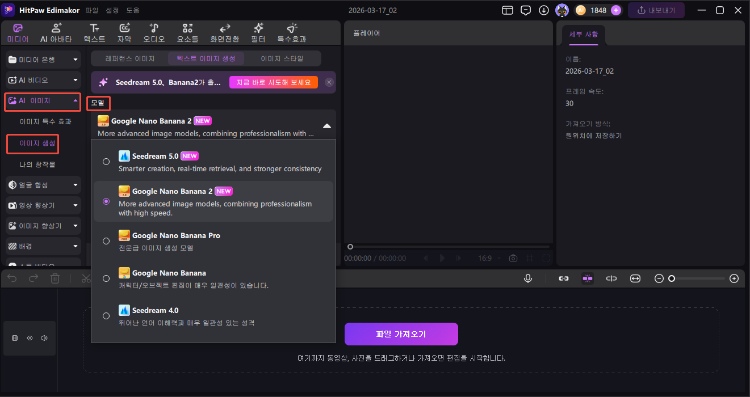The width and height of the screenshot is (750, 397).
Task: Open the AI 아바타 (AI Avatar) tool
Action: [x=56, y=33]
